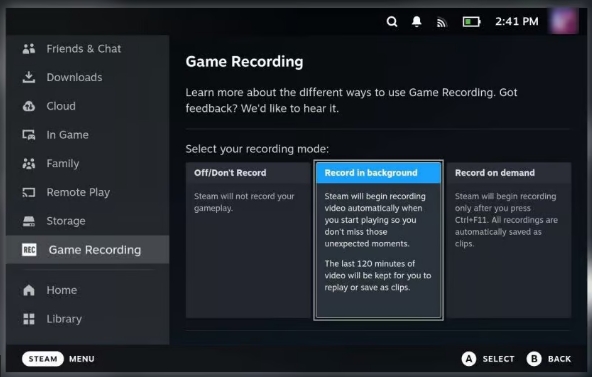
Task: Go to Home from sidebar
Action: (x=88, y=290)
